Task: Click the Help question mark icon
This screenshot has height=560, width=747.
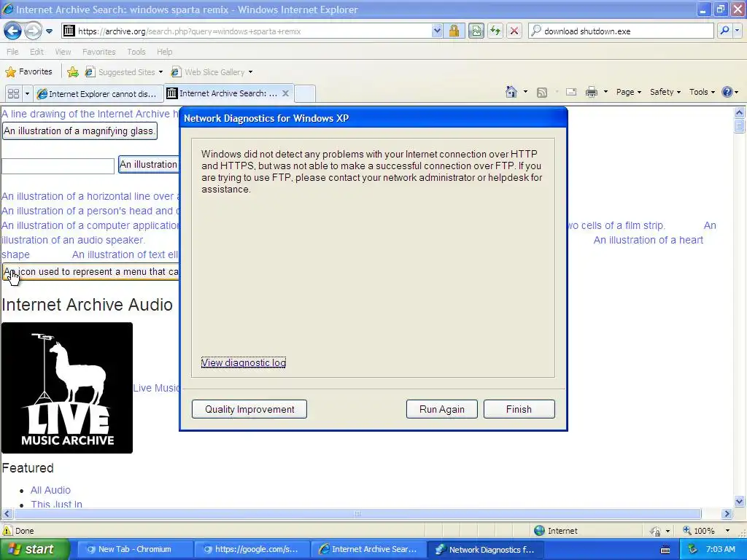Action: (x=727, y=92)
